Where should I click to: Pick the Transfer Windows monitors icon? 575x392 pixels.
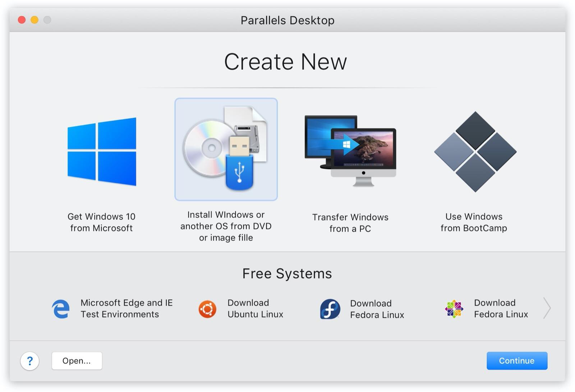pyautogui.click(x=350, y=151)
